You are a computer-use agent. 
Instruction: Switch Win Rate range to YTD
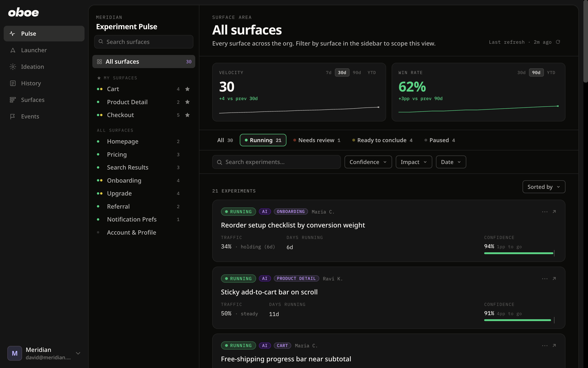point(551,72)
